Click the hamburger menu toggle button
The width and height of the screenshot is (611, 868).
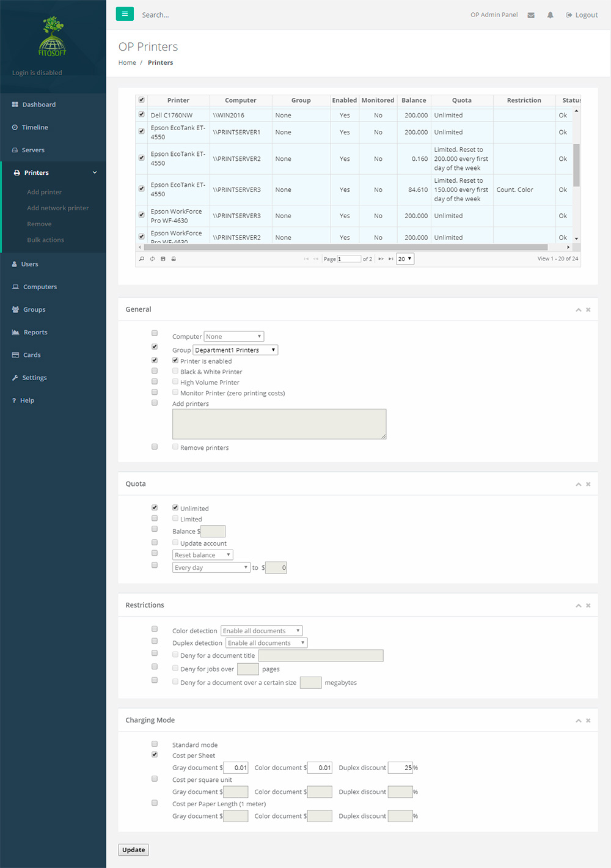[x=125, y=14]
